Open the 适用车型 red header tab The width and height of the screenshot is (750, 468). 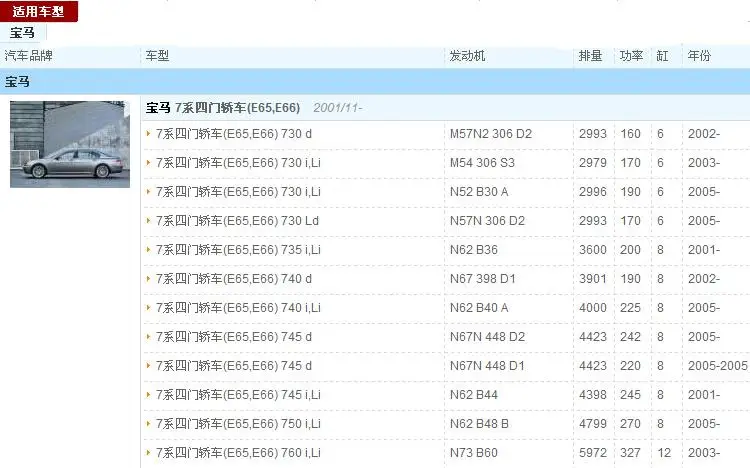coord(39,11)
